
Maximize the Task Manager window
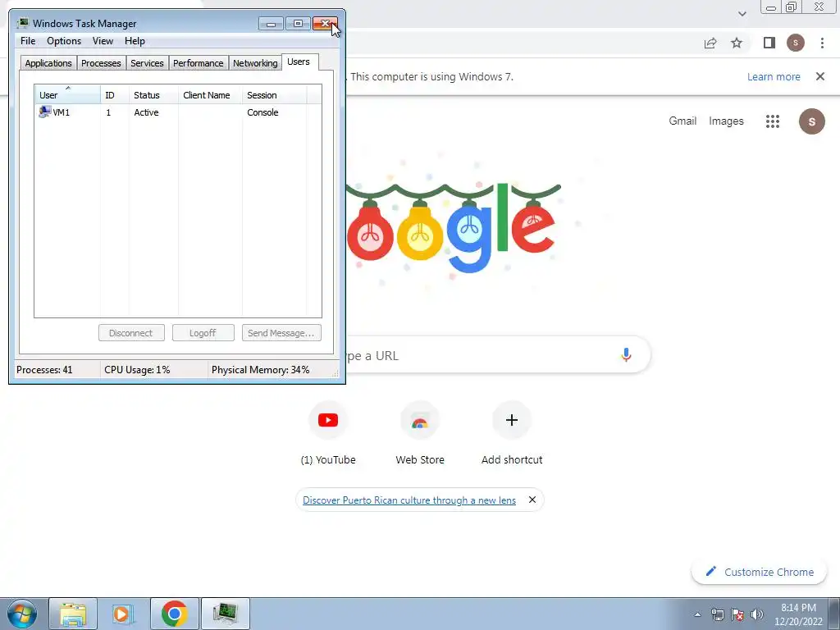tap(298, 24)
